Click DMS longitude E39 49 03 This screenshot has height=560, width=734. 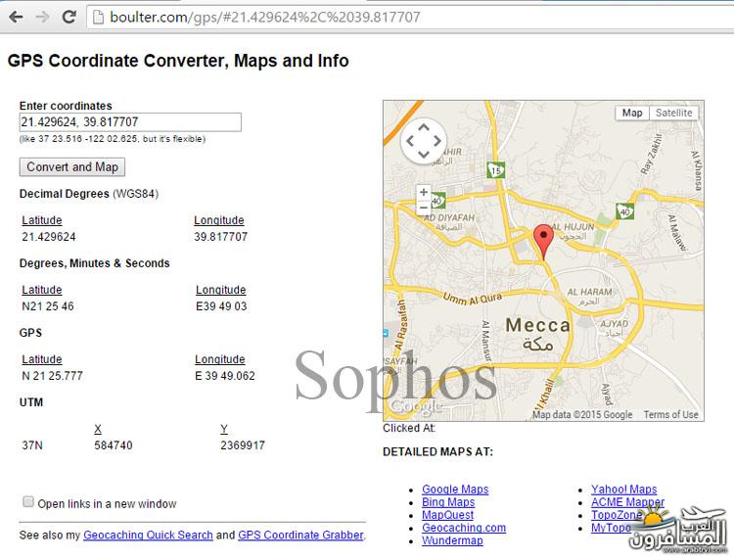(x=221, y=306)
